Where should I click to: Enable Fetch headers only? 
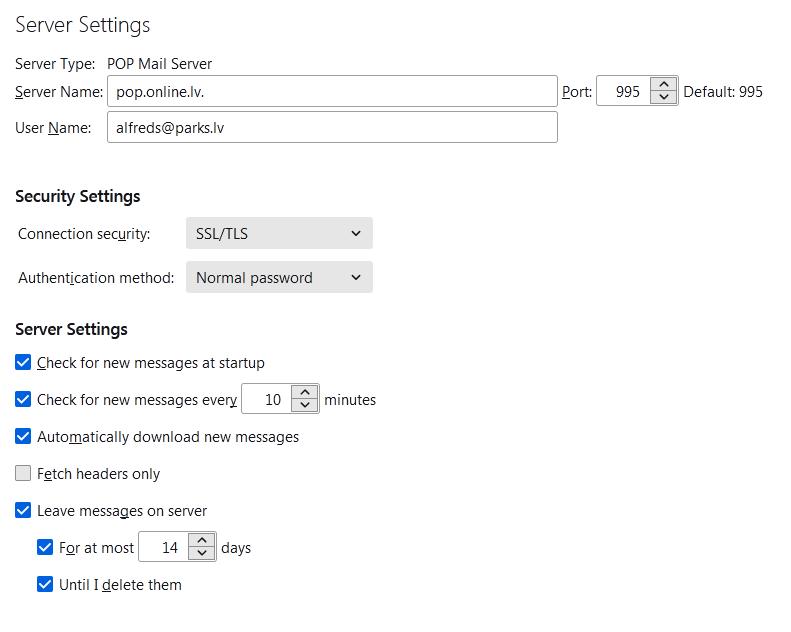click(23, 473)
